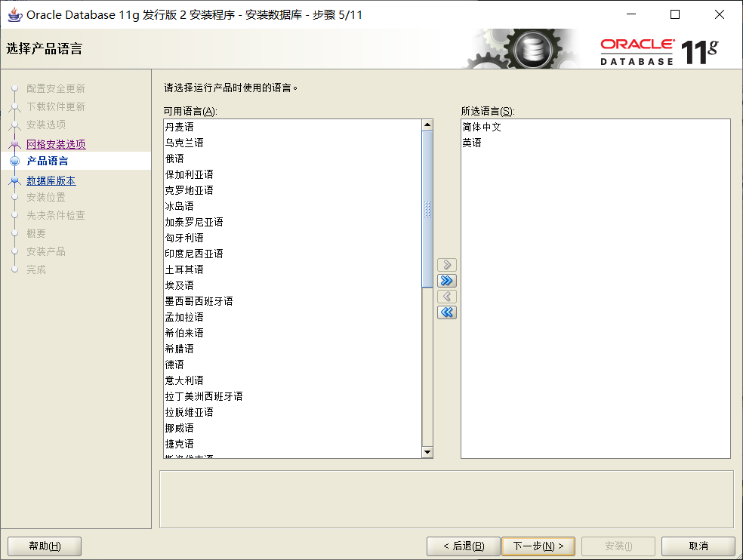
Task: Click the add-all-languages double right arrow
Action: pos(447,281)
